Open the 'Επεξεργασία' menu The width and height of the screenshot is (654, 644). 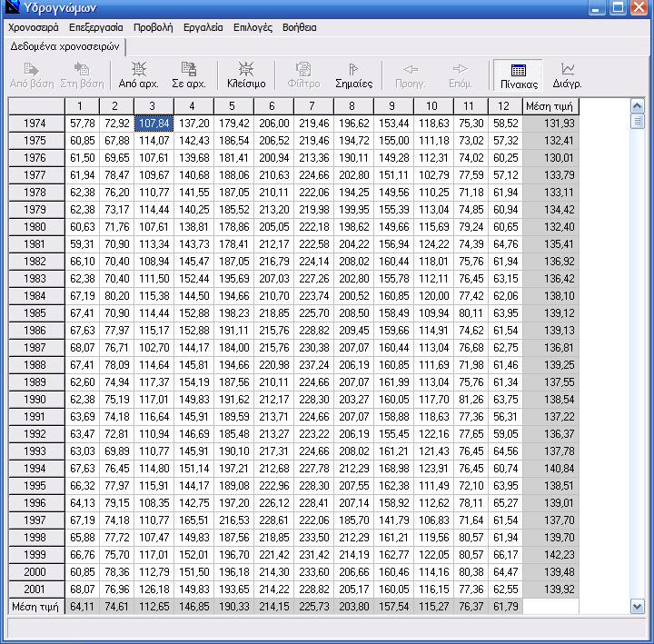click(x=96, y=27)
